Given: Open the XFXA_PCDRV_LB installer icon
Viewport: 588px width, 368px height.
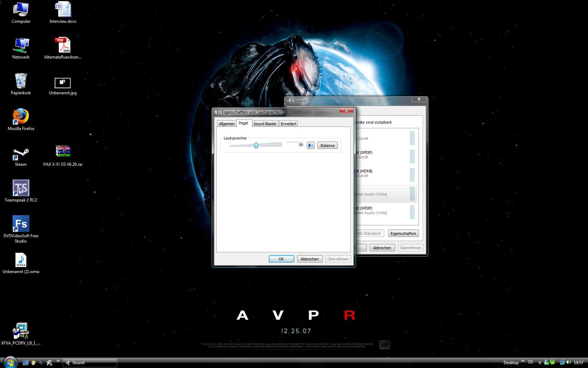Looking at the screenshot, I should (x=21, y=334).
